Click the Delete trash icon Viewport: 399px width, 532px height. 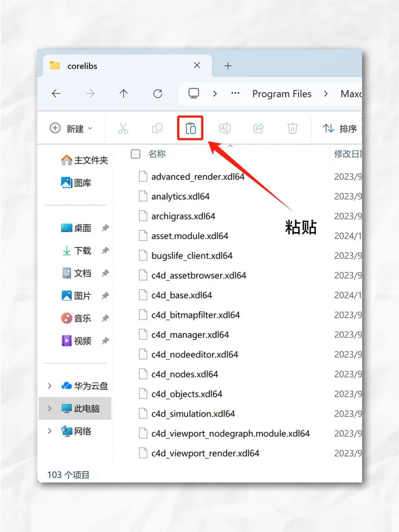292,128
